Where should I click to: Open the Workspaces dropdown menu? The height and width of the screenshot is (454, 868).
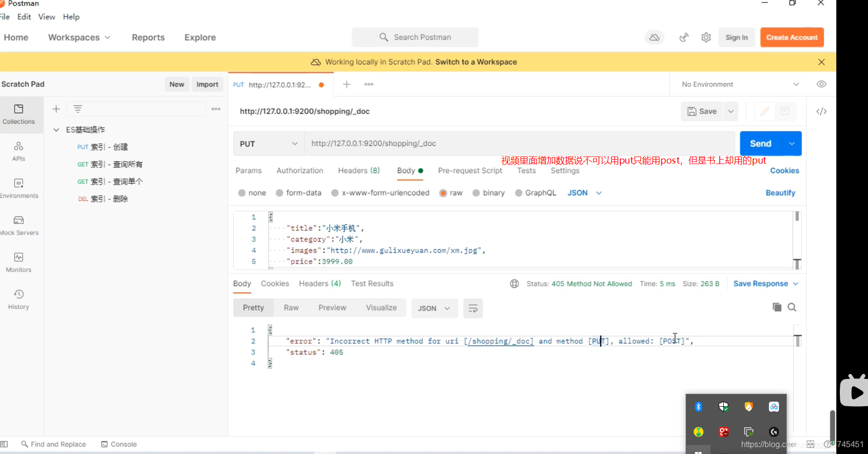[79, 37]
